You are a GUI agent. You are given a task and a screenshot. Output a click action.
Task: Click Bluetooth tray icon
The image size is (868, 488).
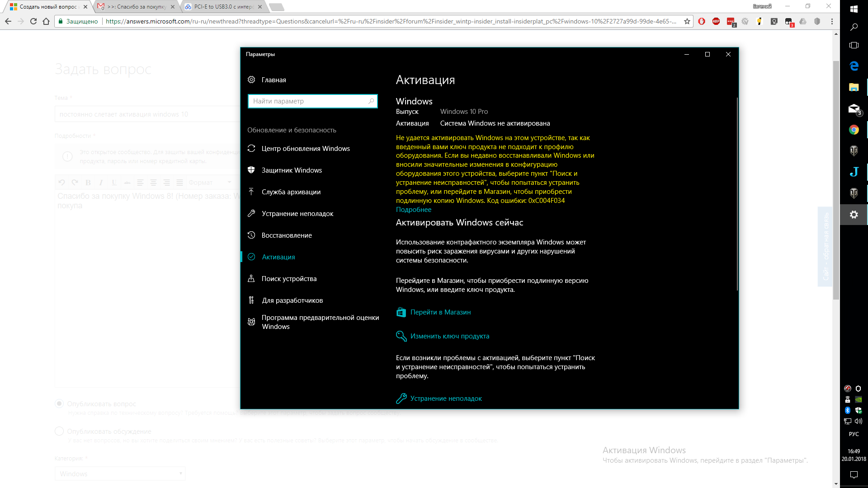848,410
